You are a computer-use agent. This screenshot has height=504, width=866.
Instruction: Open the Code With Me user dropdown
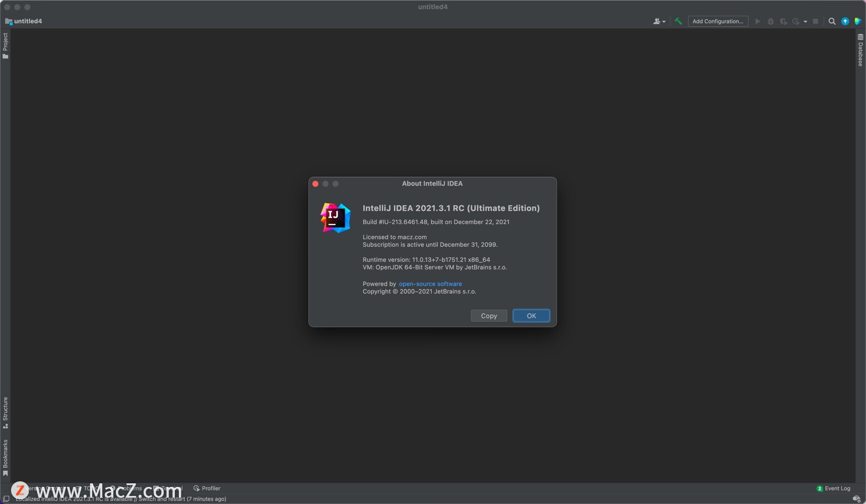[659, 21]
